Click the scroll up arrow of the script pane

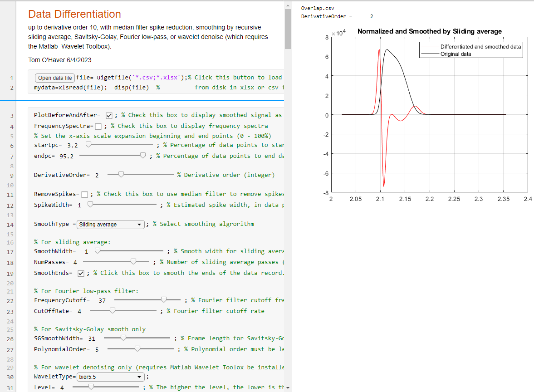pos(288,5)
